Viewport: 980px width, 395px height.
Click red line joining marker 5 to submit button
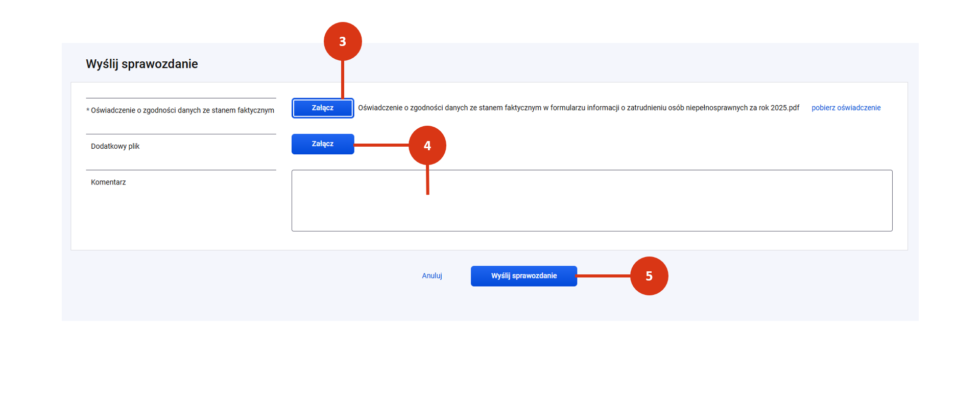point(604,276)
